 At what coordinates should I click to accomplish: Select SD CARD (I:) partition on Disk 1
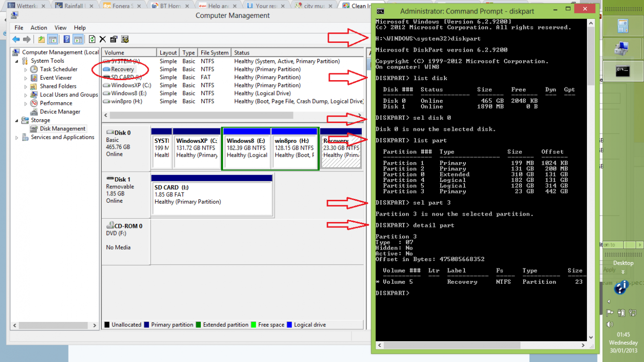[212, 195]
